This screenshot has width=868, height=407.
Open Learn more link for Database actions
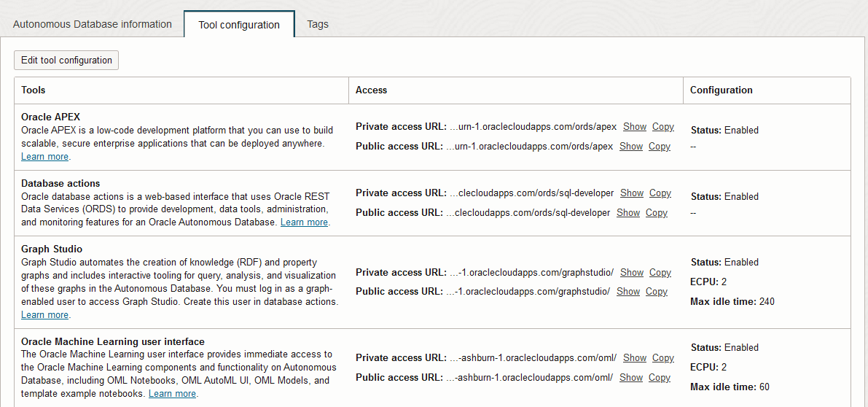coord(304,222)
